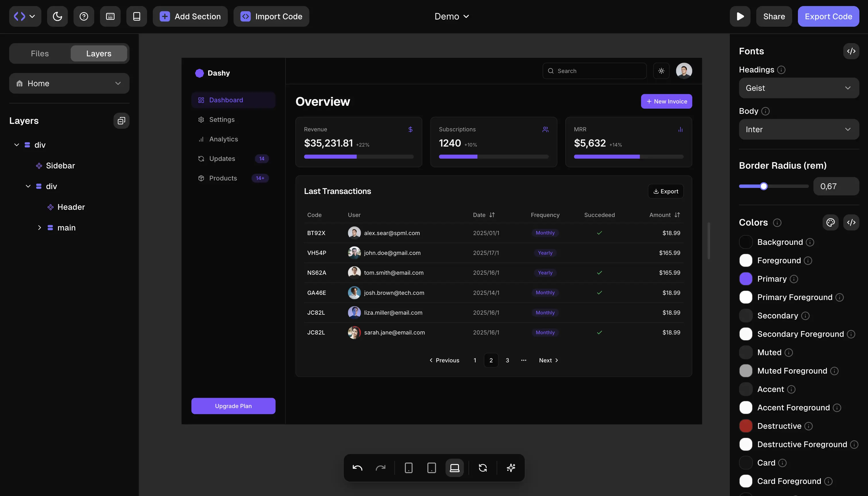868x496 pixels.
Task: Click the refresh icon in bottom toolbar
Action: tap(483, 467)
